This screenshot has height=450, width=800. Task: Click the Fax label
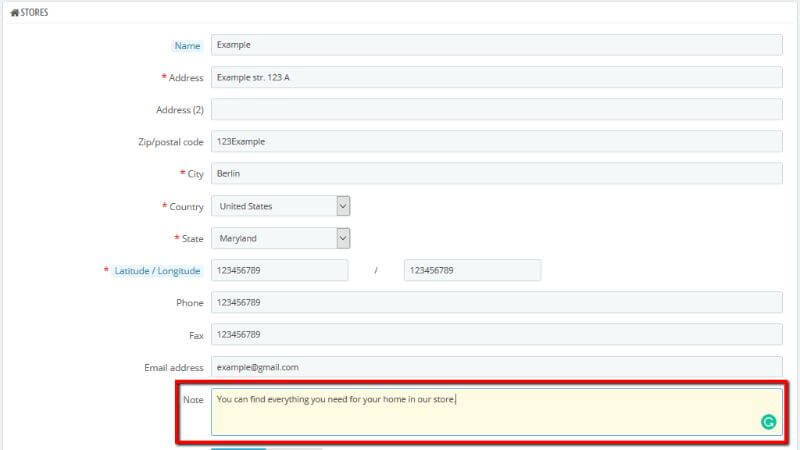(196, 336)
